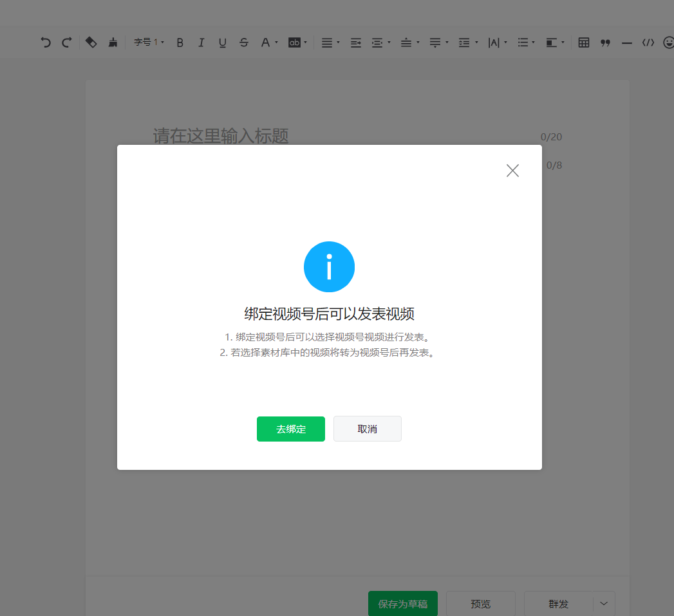Expand the line spacing dropdown arrow
Image resolution: width=674 pixels, height=616 pixels.
pos(476,42)
